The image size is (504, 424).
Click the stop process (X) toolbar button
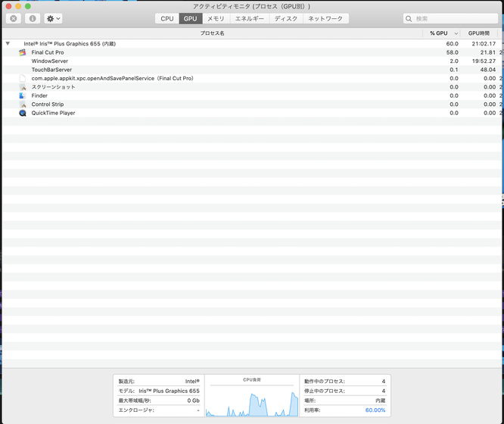14,19
